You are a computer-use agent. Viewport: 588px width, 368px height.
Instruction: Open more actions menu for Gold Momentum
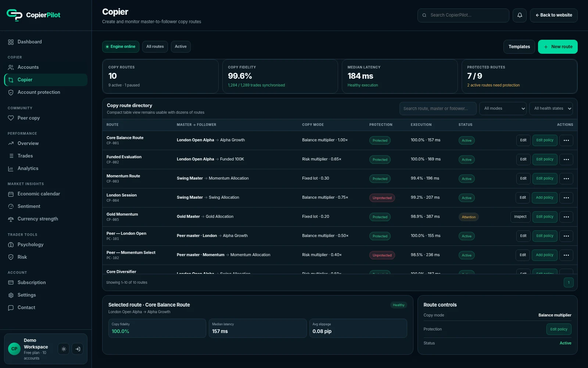pos(566,217)
